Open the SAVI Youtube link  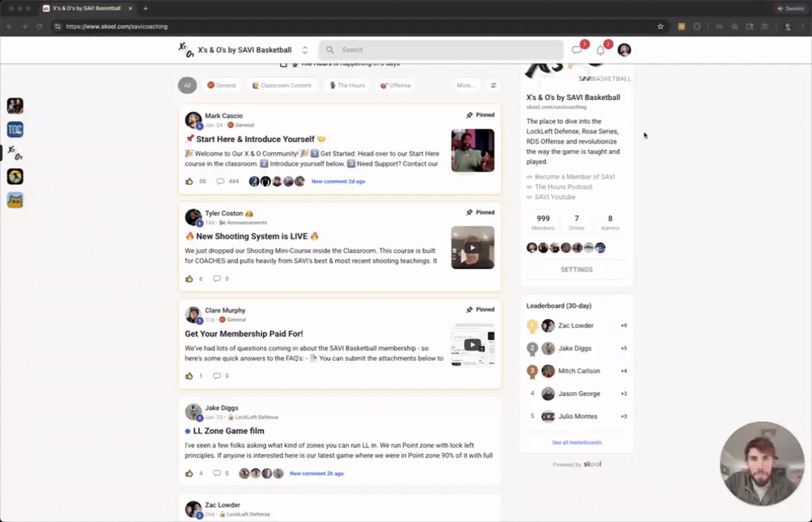(x=554, y=197)
